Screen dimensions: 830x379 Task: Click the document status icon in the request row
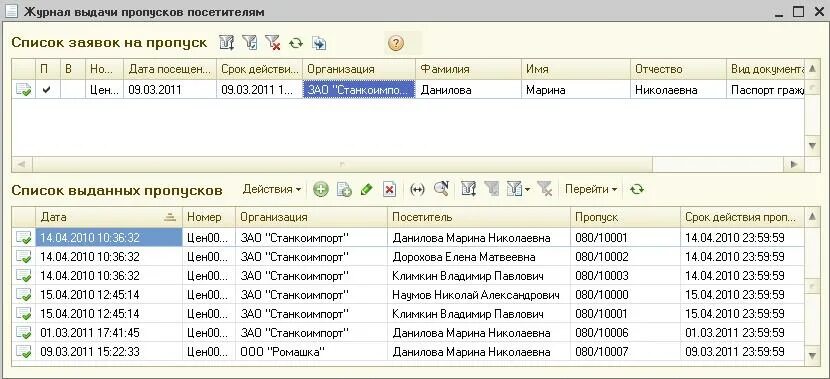(x=24, y=90)
